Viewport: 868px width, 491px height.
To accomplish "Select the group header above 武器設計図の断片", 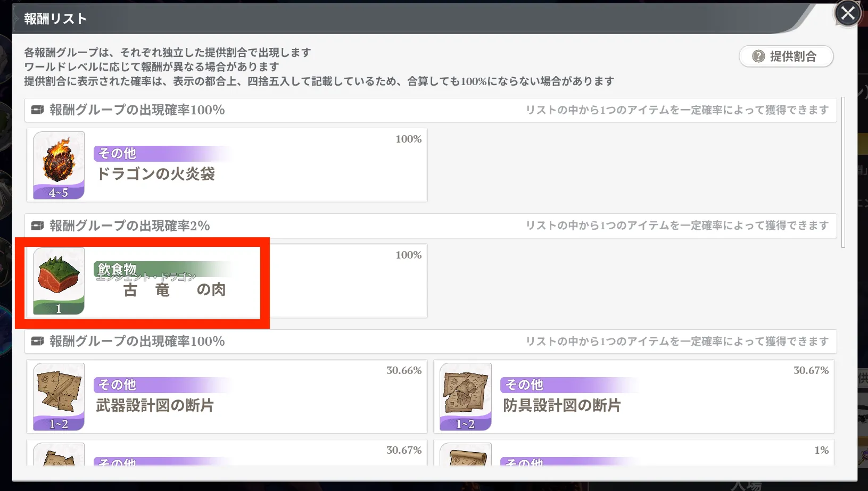I will tap(137, 342).
